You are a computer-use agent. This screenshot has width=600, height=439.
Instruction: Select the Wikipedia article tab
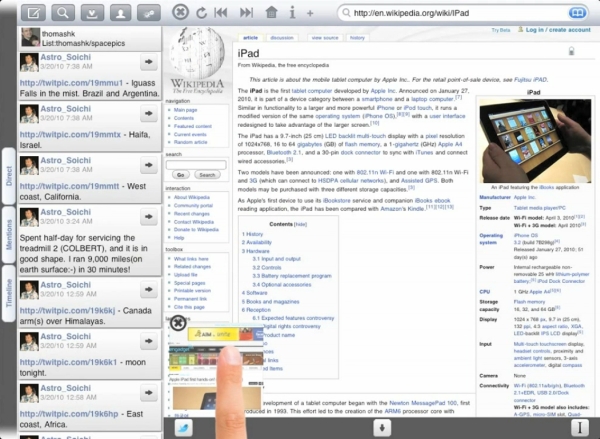(x=250, y=38)
